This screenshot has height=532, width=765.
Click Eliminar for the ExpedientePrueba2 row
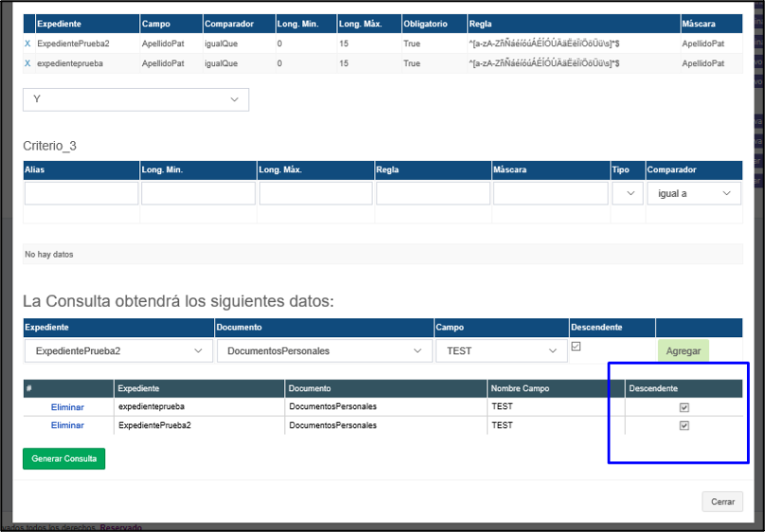click(x=67, y=426)
